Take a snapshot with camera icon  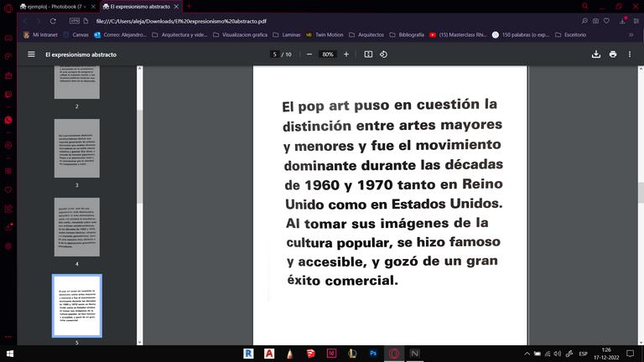[x=595, y=21]
